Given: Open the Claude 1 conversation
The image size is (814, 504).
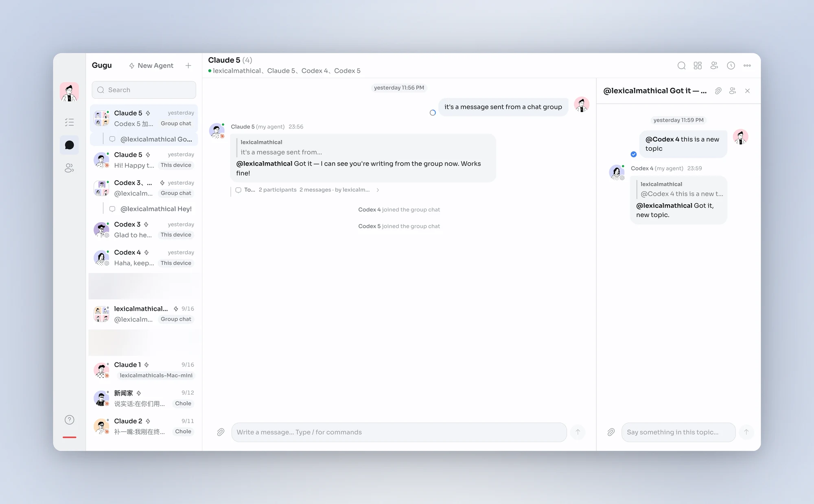Looking at the screenshot, I should [144, 370].
